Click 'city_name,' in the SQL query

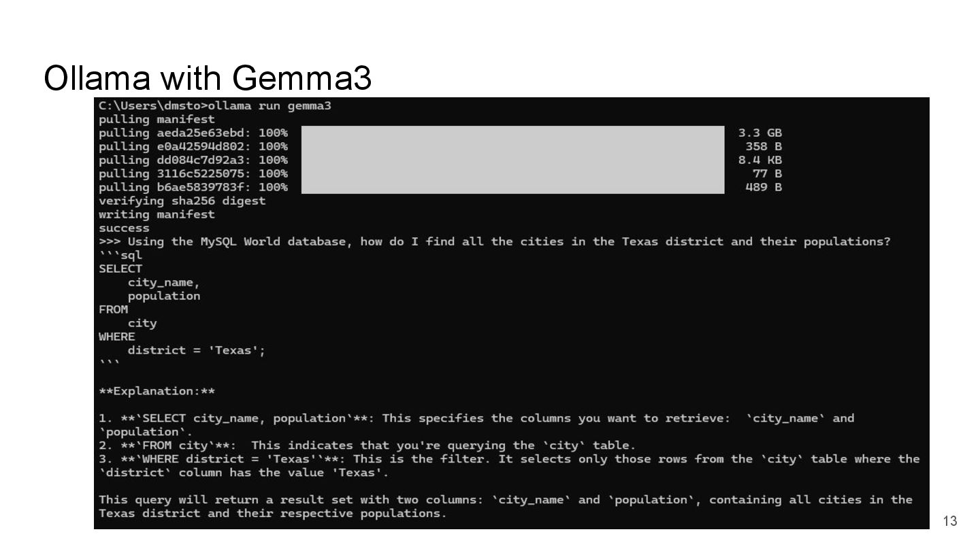(x=164, y=282)
